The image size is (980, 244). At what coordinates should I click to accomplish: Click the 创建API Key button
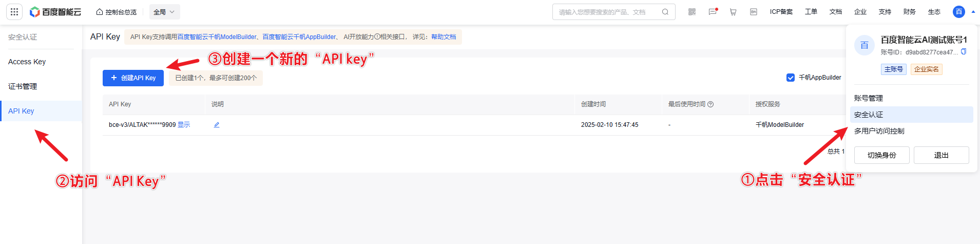[x=133, y=78]
